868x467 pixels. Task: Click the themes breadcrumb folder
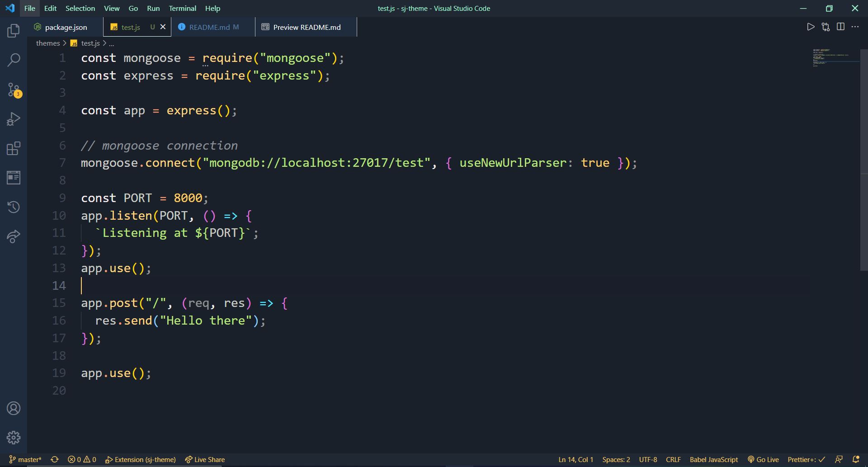tap(48, 43)
